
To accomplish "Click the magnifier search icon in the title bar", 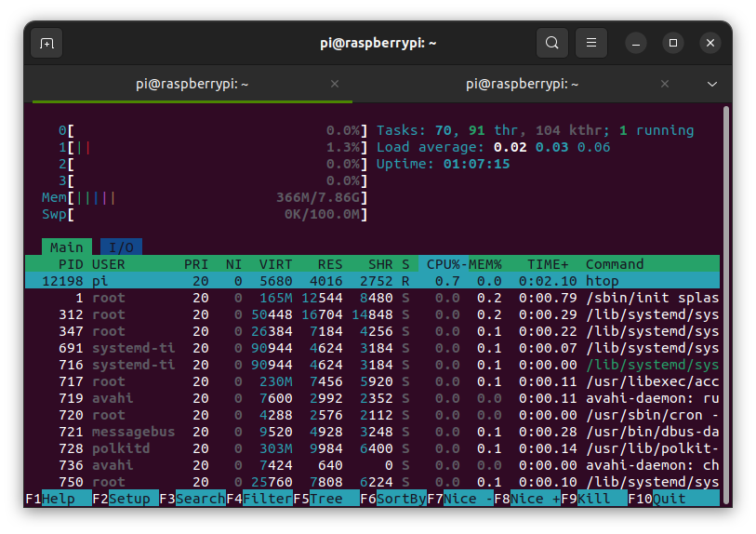I will pos(552,43).
